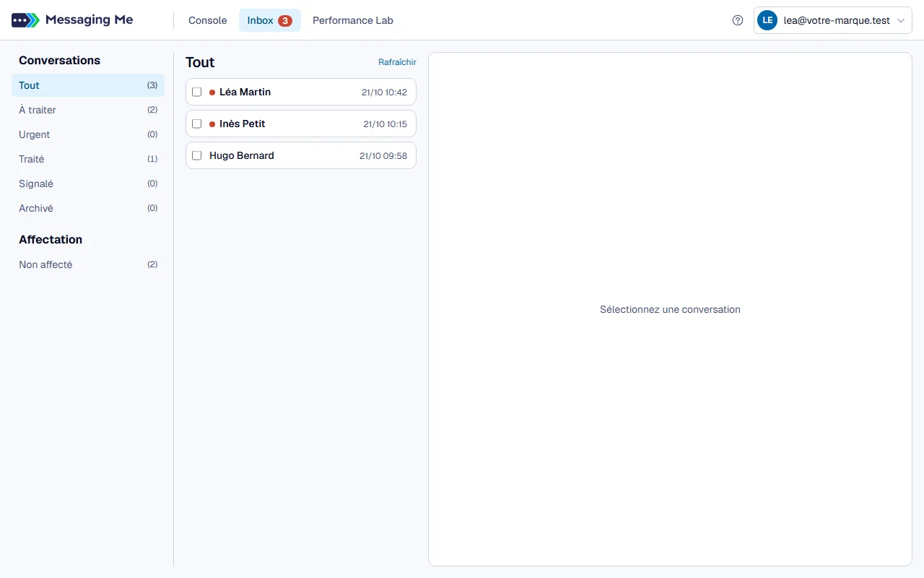Image resolution: width=924 pixels, height=578 pixels.
Task: Select the Traité filter
Action: point(88,159)
